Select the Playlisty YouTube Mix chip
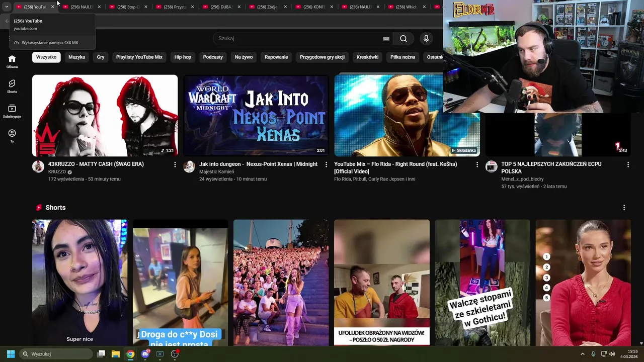The height and width of the screenshot is (362, 644). 139,57
